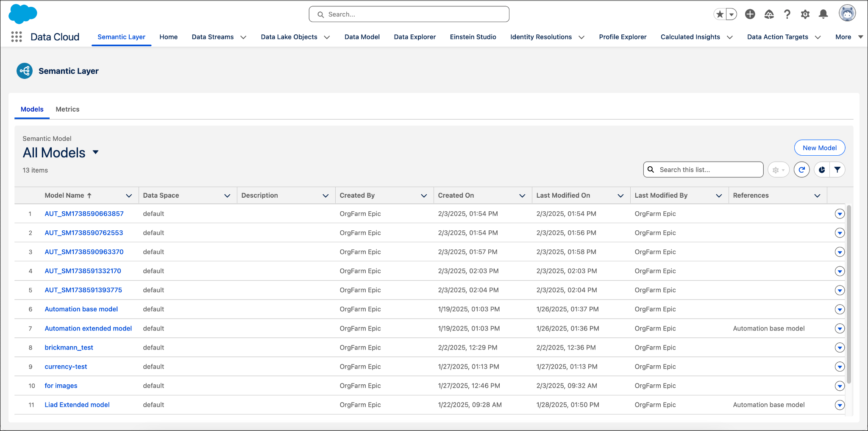Open the brickmann_test model link

pos(69,347)
